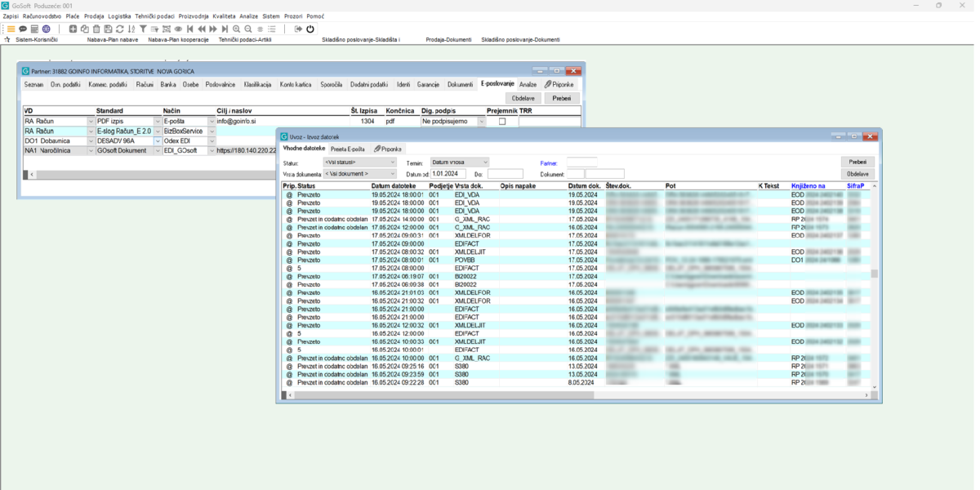
Task: Open Standard dropdown showing DESADV 96A
Action: tap(158, 140)
